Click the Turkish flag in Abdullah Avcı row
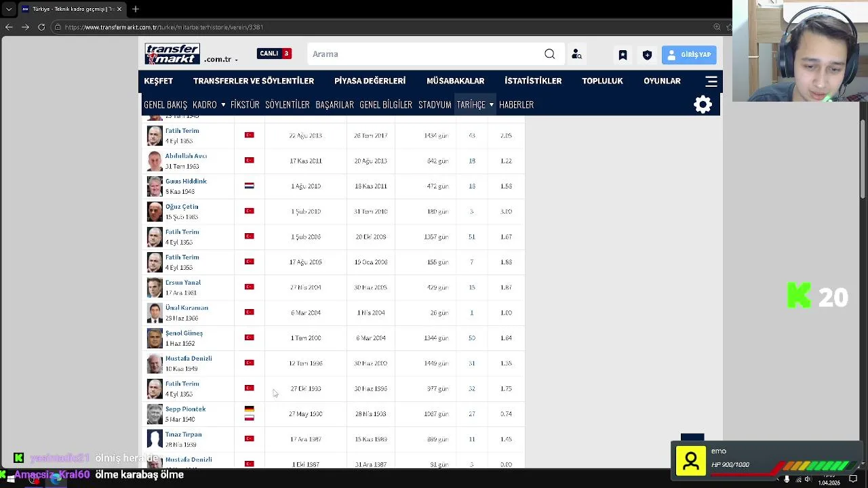 [x=249, y=161]
